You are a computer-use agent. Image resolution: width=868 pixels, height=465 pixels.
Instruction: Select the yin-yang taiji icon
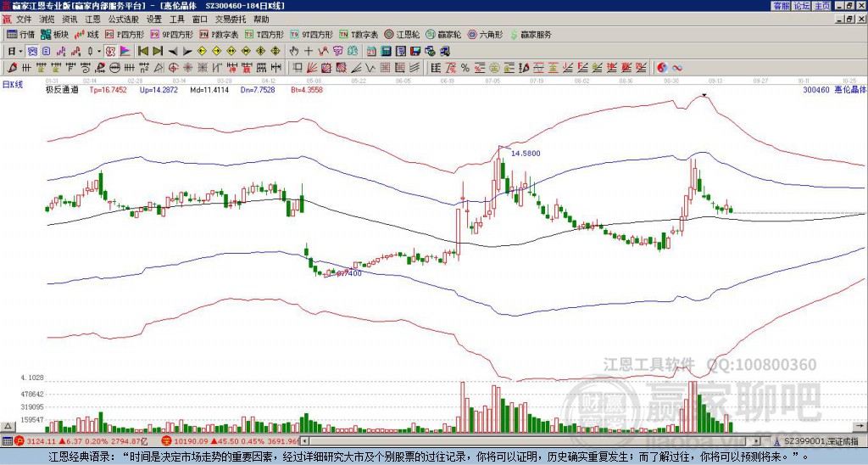tap(661, 68)
